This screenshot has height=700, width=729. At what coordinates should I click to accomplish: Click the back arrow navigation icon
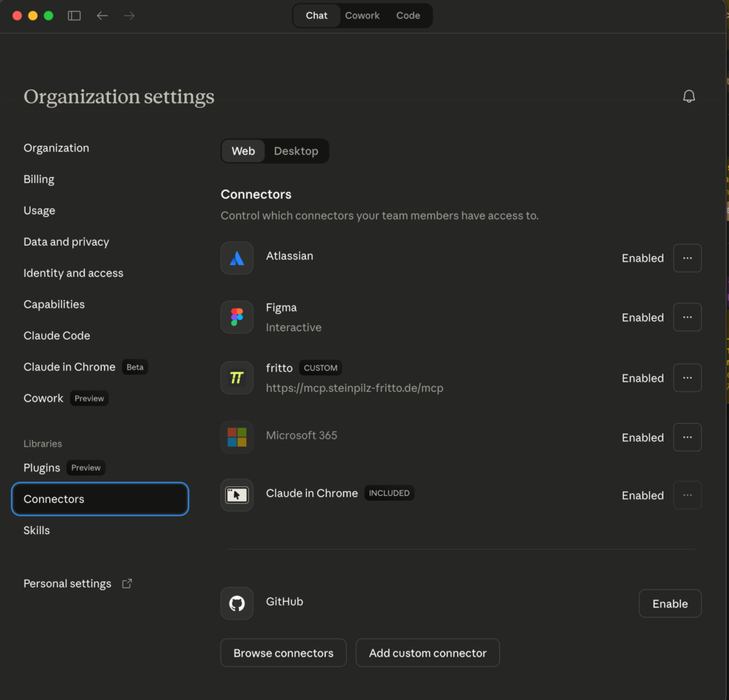tap(103, 16)
